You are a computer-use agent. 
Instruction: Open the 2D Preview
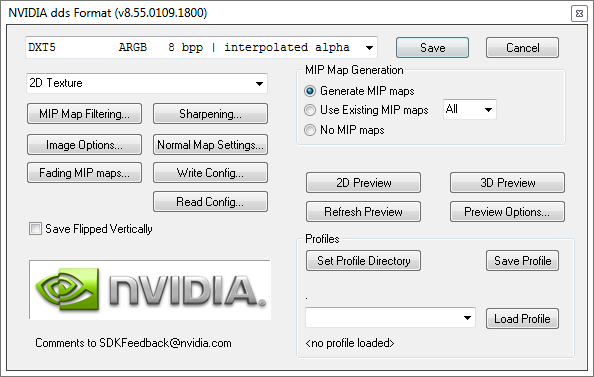coord(363,183)
